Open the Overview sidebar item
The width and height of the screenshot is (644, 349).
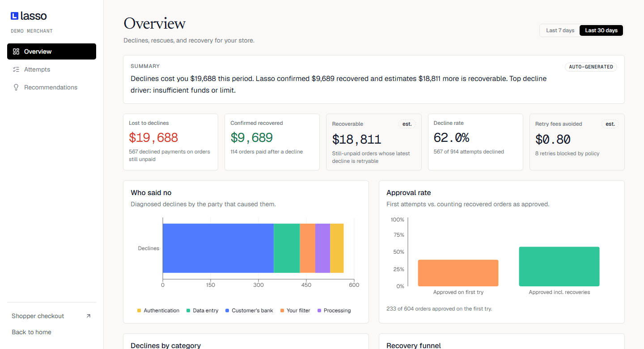[51, 51]
